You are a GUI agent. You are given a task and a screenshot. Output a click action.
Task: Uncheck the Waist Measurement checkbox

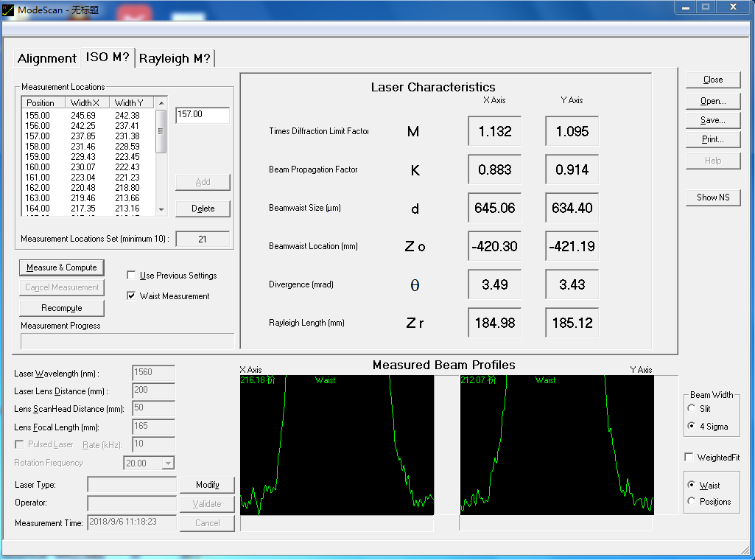click(x=132, y=296)
